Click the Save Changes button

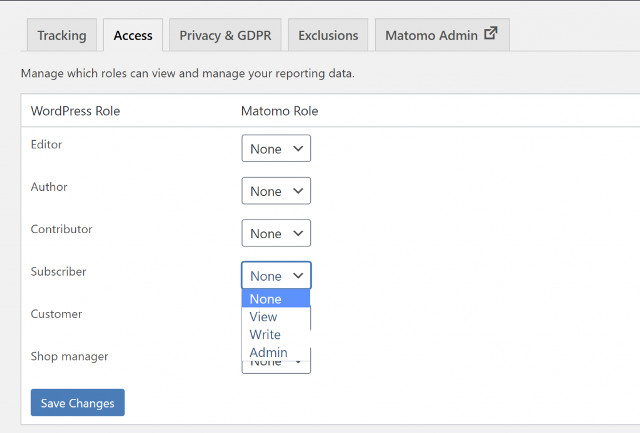[78, 403]
